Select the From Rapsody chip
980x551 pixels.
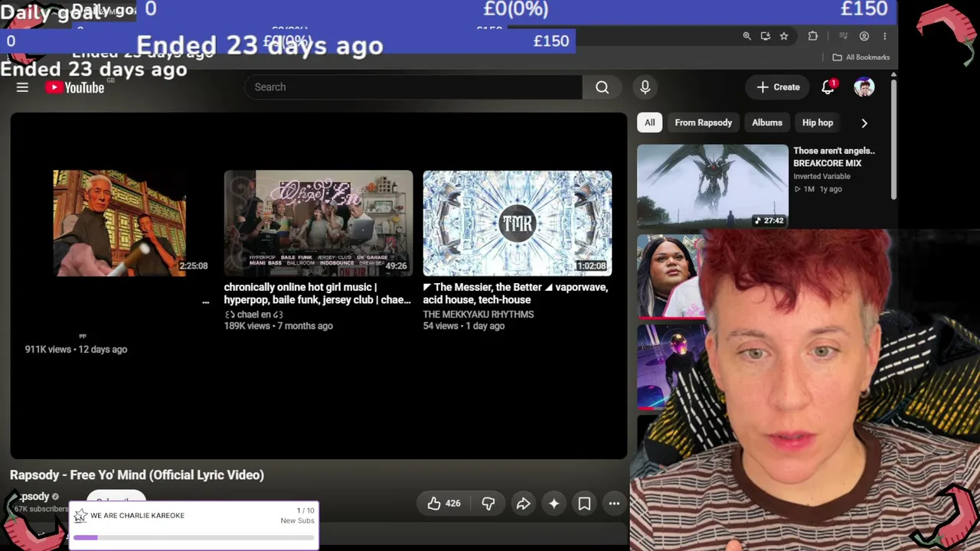coord(704,122)
